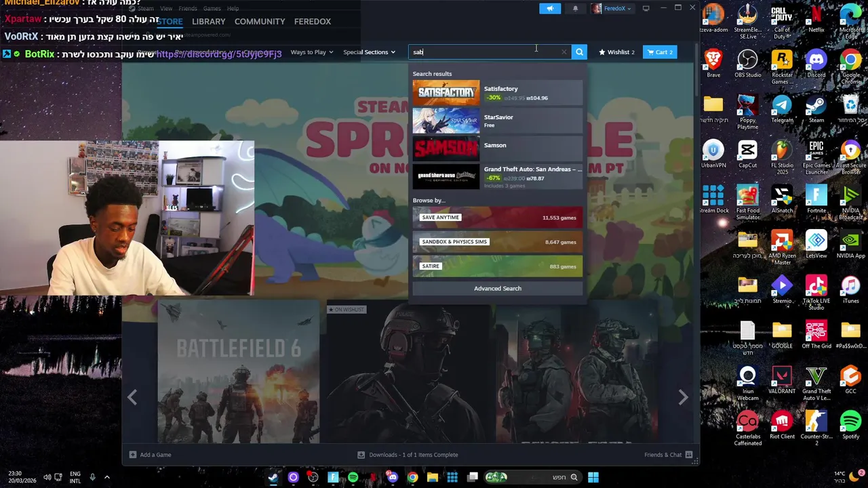Clear the search field with the X

tap(564, 52)
